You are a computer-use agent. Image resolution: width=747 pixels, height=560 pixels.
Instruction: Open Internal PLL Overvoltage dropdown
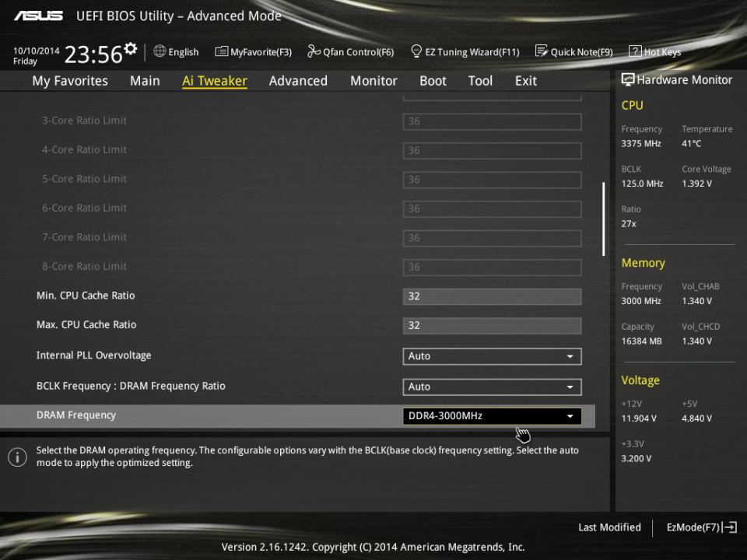point(492,356)
